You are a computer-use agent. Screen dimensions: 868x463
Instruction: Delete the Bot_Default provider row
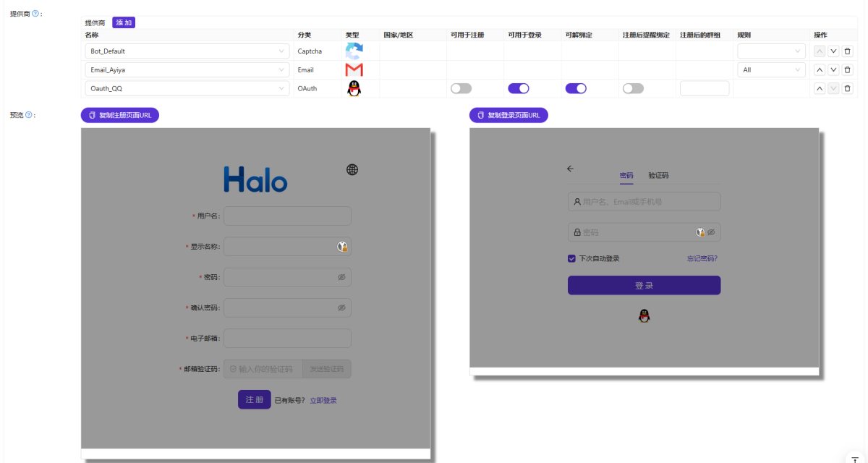click(848, 51)
